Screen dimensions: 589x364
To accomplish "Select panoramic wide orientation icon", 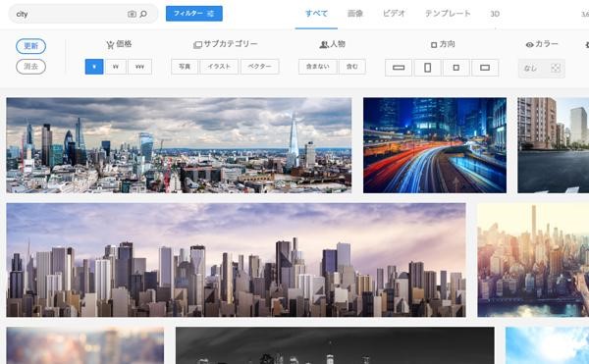I will tap(399, 68).
